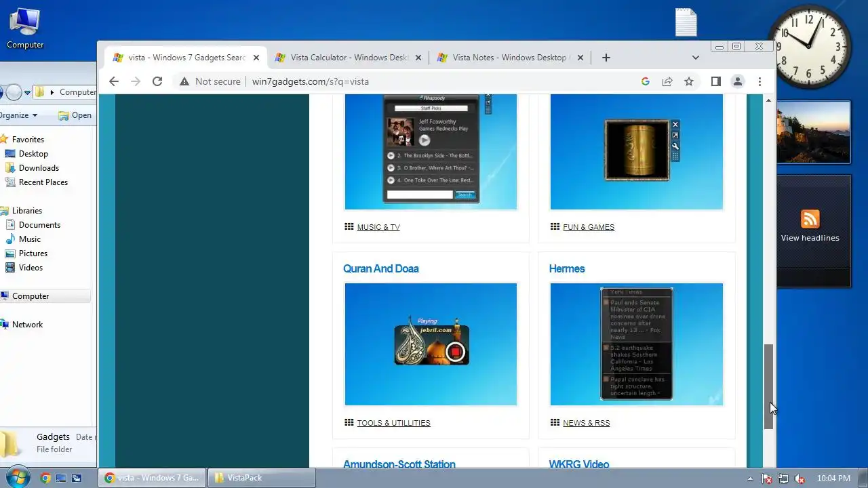This screenshot has height=488, width=868.
Task: Open the Quran And Doaa gadget title
Action: [381, 268]
